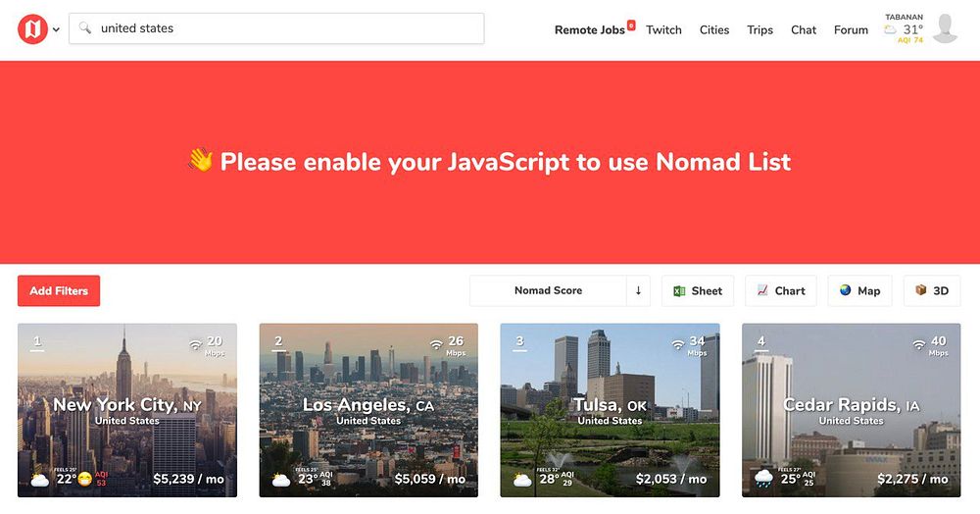Click weather cloud icon on Tulsa card
Image resolution: width=980 pixels, height=514 pixels.
[x=522, y=481]
